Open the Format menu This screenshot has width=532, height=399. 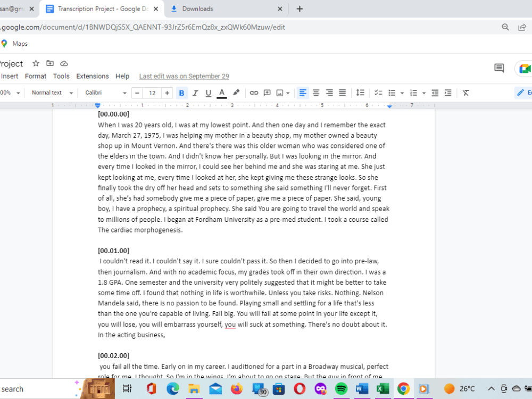[36, 76]
